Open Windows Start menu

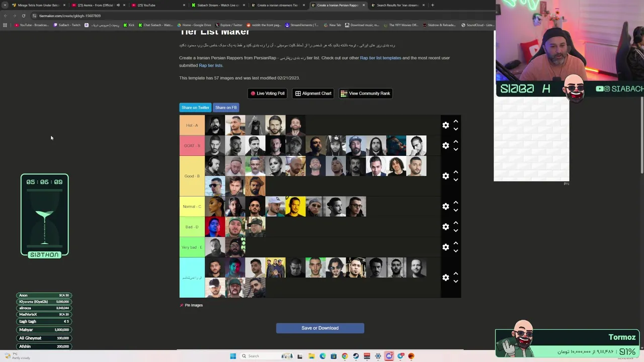(233, 356)
